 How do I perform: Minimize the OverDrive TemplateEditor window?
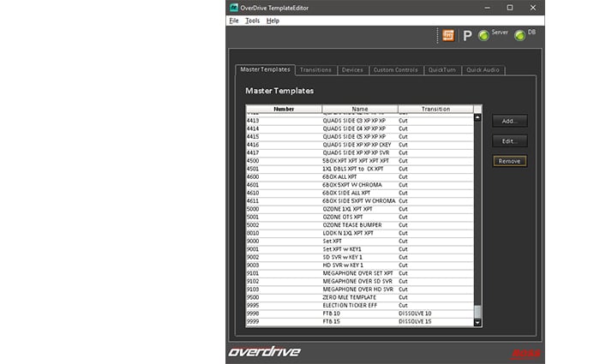click(x=487, y=8)
